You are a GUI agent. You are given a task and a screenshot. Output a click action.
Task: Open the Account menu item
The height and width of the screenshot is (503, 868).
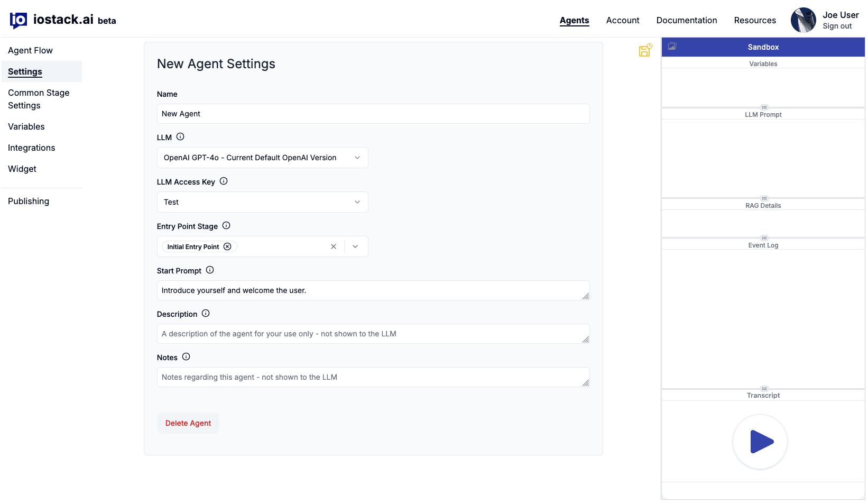(623, 20)
